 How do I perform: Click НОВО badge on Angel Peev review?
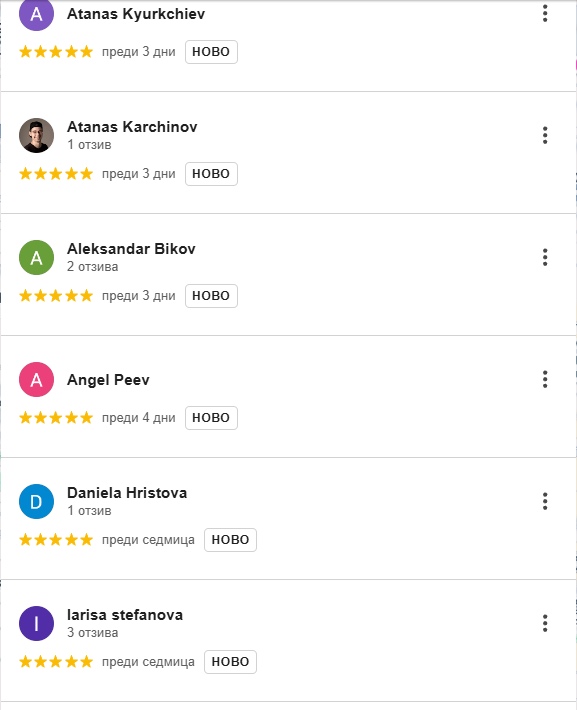point(211,417)
